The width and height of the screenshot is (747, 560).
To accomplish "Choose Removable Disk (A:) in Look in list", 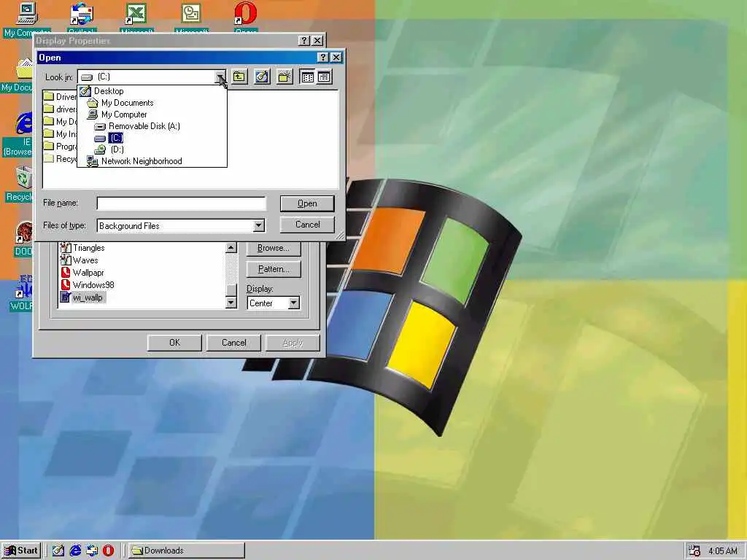I will click(137, 126).
